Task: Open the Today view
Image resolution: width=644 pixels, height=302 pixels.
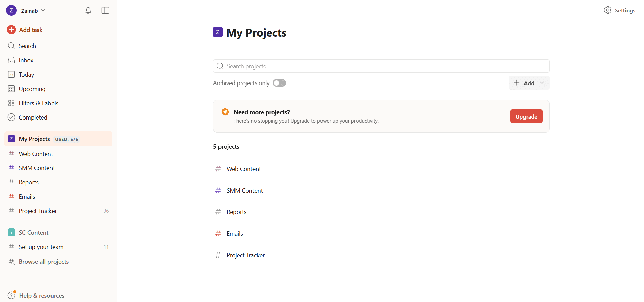Action: click(27, 74)
